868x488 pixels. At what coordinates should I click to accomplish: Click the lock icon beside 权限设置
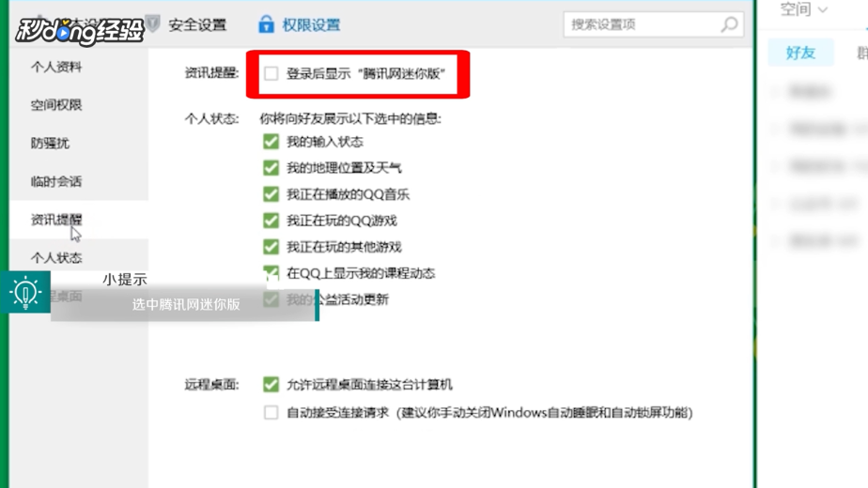pos(266,24)
